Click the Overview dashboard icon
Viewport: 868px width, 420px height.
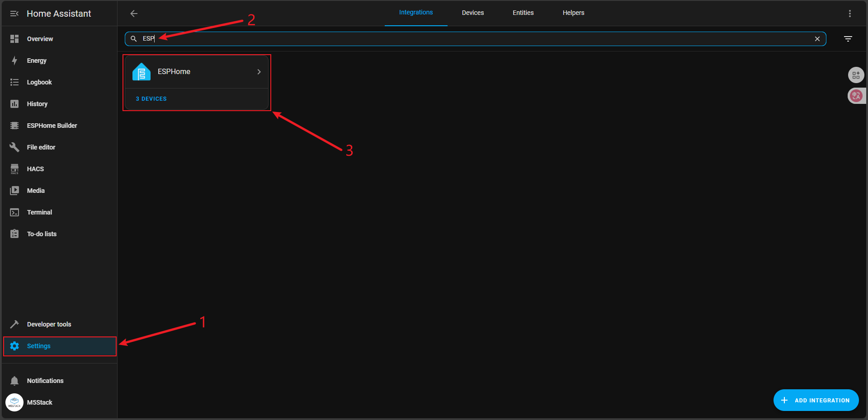[14, 39]
